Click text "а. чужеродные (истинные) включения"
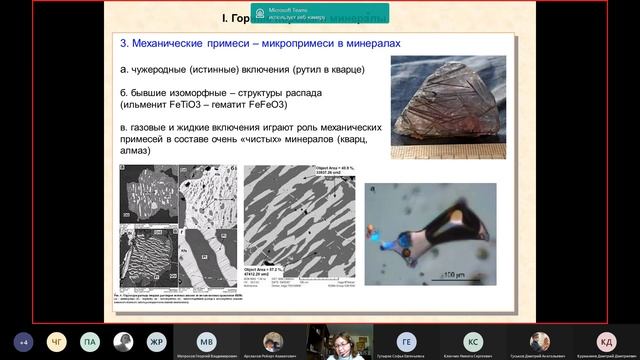640x360 pixels. 205,69
